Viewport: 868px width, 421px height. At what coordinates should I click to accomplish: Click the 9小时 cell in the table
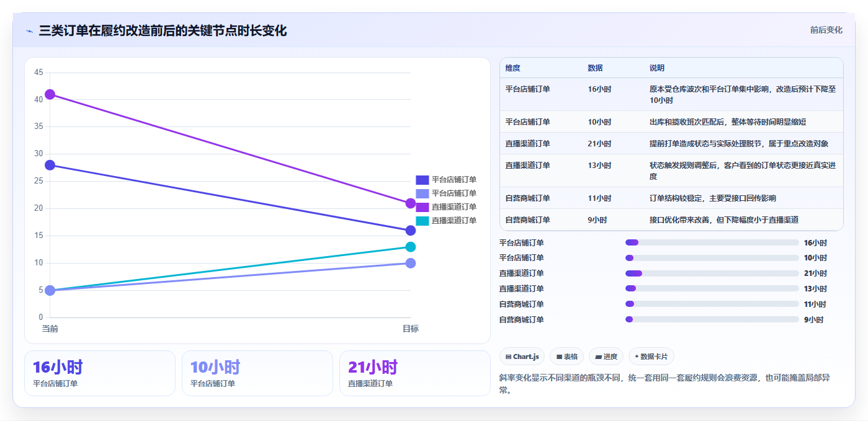597,220
